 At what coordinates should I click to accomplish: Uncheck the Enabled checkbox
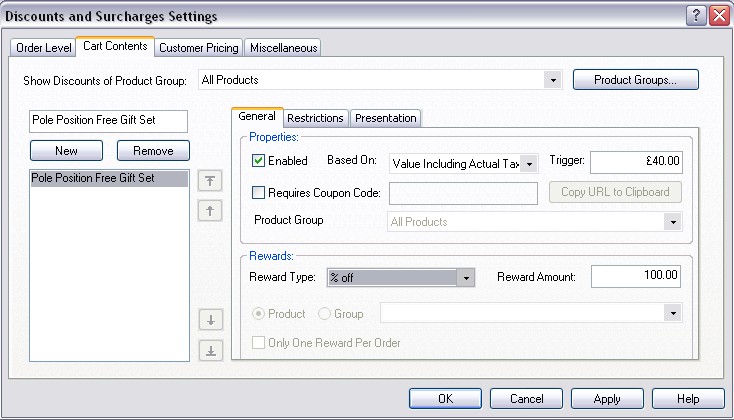258,161
